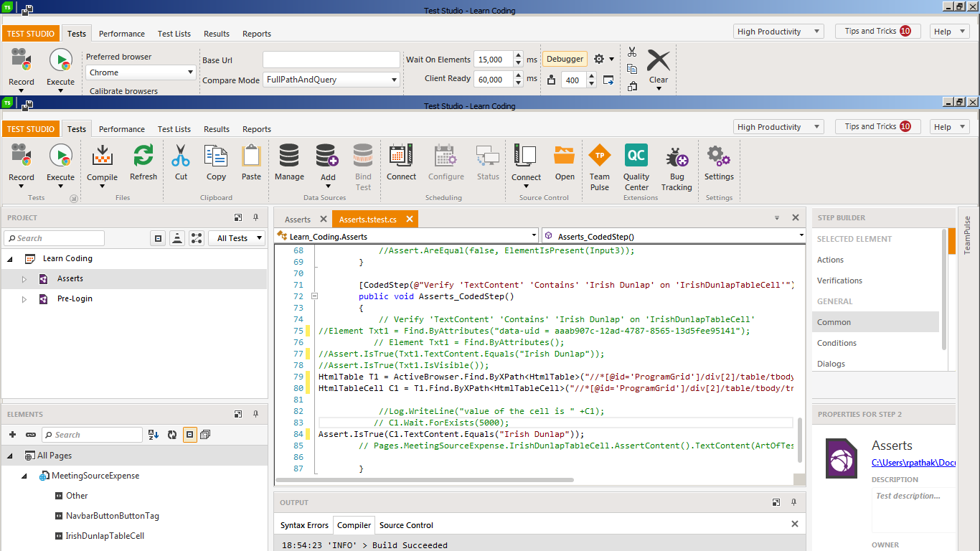Click the Team Pulse extension icon
This screenshot has width=980, height=551.
[600, 156]
